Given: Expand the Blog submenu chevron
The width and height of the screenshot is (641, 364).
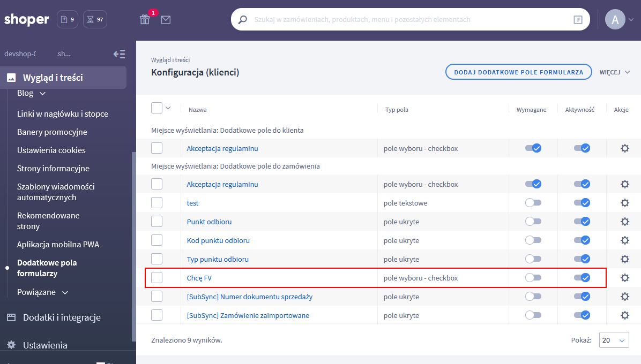Looking at the screenshot, I should (42, 94).
